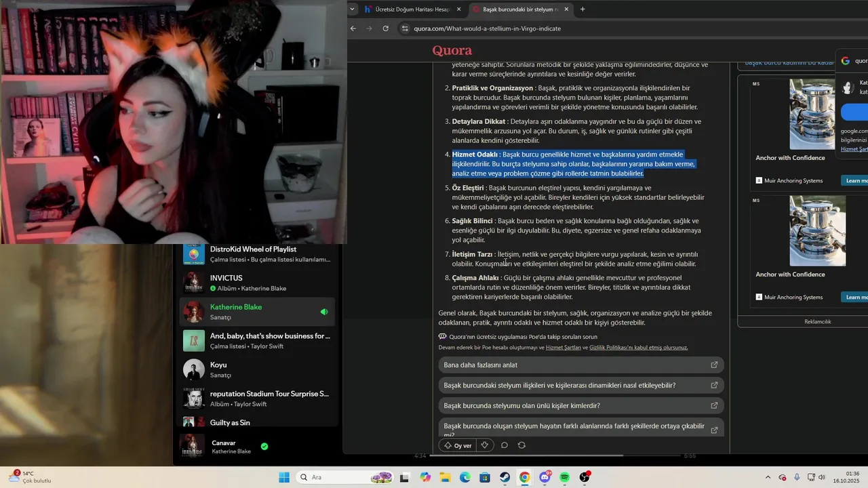868x488 pixels.
Task: Click Canavar now playing track title
Action: 224,443
